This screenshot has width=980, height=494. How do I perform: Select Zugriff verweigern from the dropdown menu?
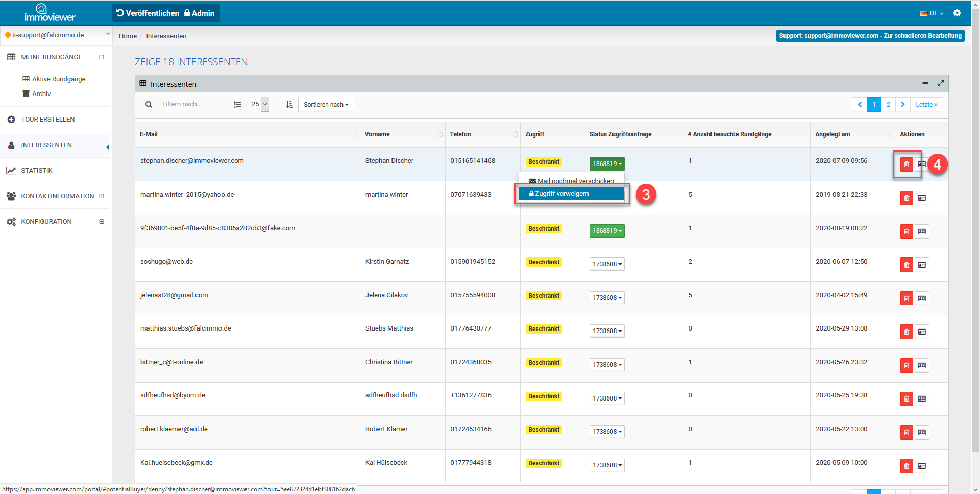coord(571,194)
